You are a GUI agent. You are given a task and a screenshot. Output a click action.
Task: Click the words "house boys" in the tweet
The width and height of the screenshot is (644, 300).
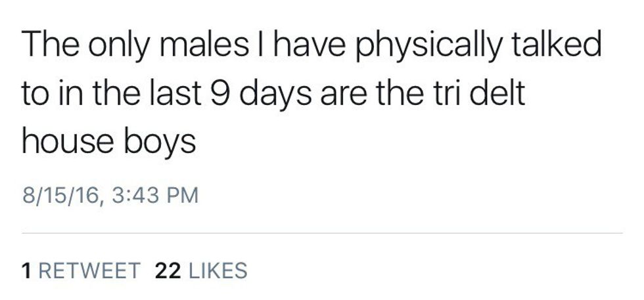[108, 141]
